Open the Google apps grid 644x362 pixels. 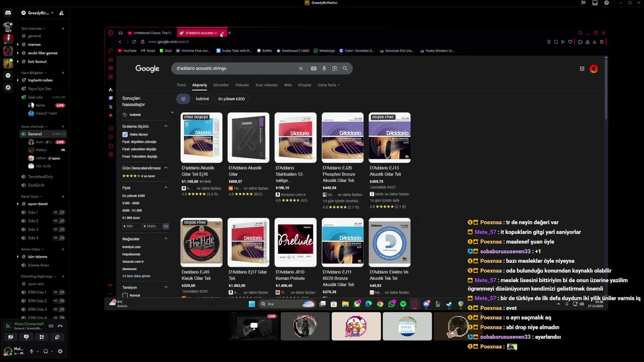582,69
